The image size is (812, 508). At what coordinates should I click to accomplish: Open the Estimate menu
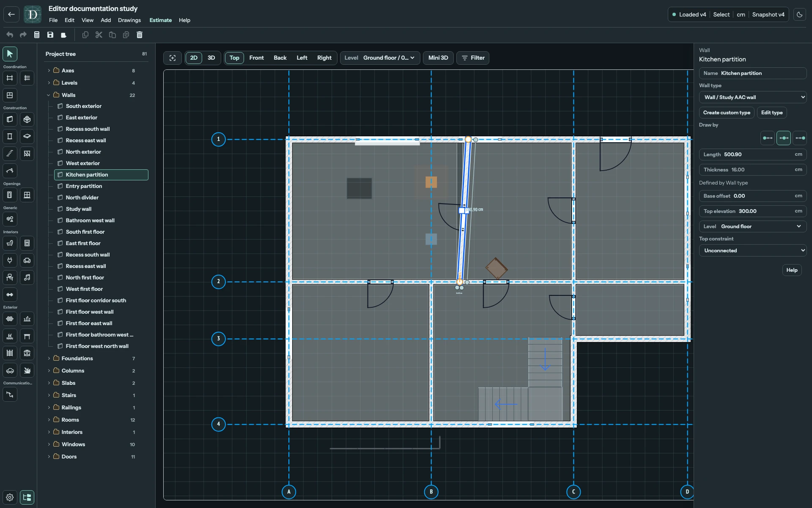click(x=161, y=20)
